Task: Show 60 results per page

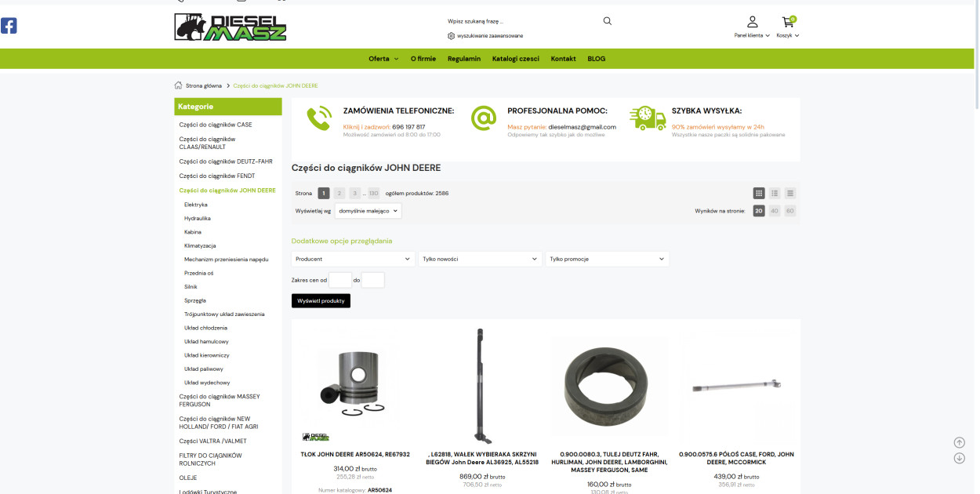Action: point(789,211)
